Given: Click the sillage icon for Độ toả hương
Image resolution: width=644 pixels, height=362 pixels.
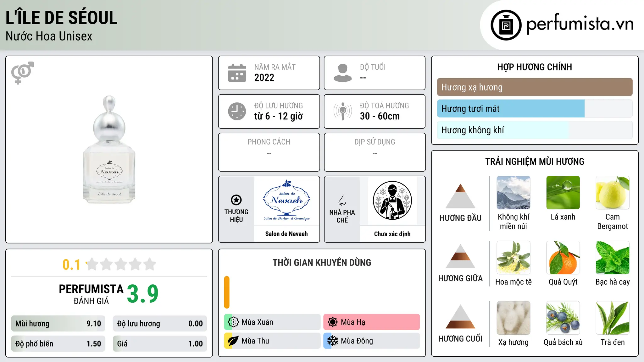Looking at the screenshot, I should click(342, 111).
